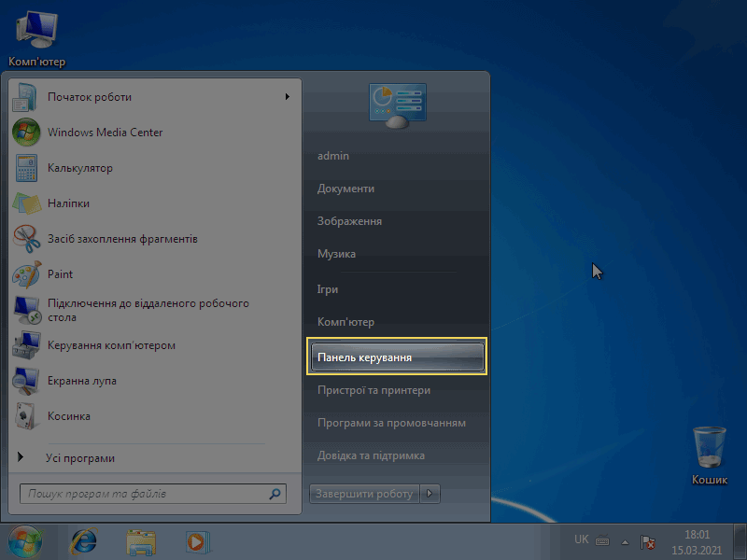Click Завершити роботу button
This screenshot has width=747, height=560.
(364, 494)
